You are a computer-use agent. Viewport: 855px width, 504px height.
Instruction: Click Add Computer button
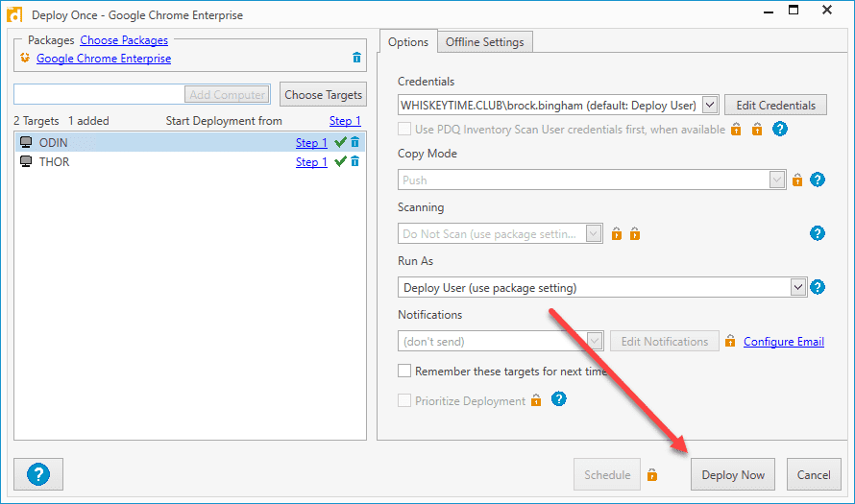(x=227, y=95)
